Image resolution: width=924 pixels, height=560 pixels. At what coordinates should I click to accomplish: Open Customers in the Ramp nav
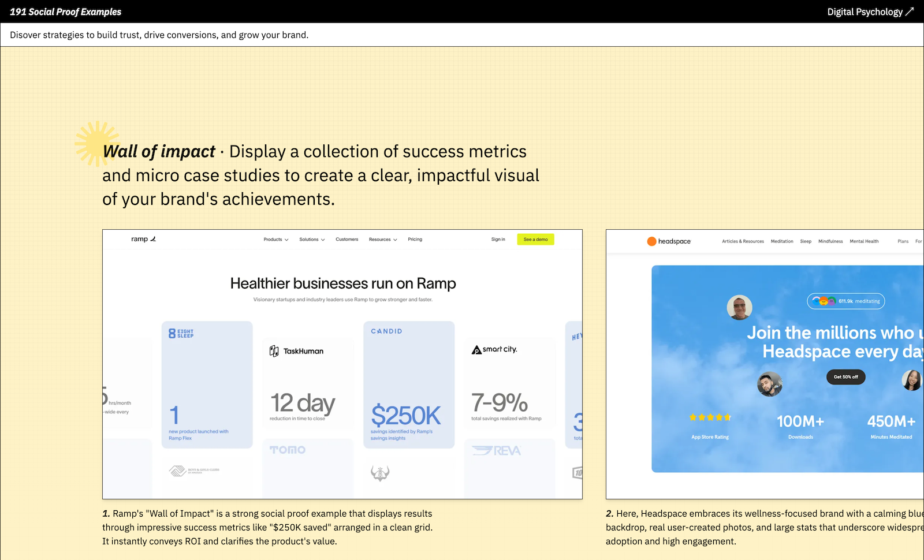point(347,239)
